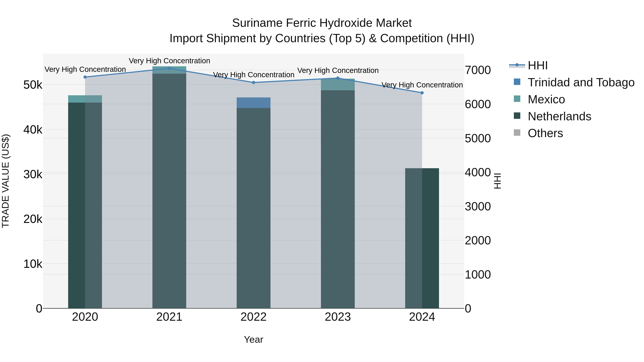Toggle the Trinidad and Tobago legend entry

point(574,82)
